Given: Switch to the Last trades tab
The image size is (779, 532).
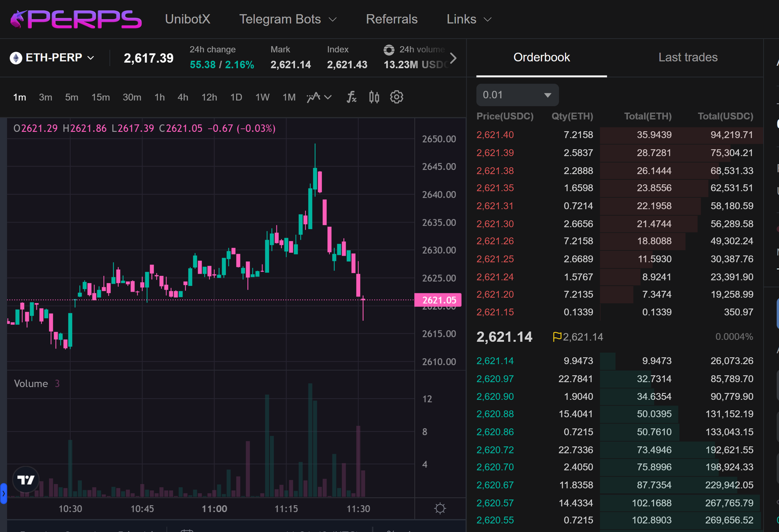Looking at the screenshot, I should click(687, 57).
